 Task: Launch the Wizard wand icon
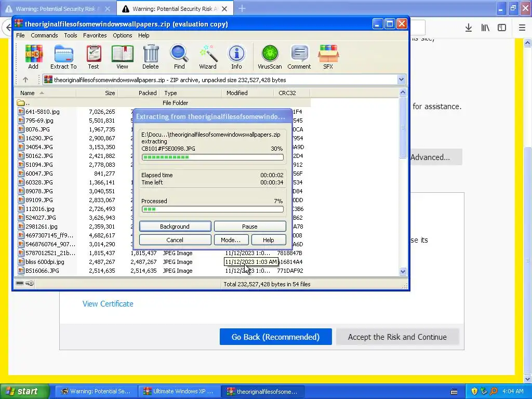[208, 57]
